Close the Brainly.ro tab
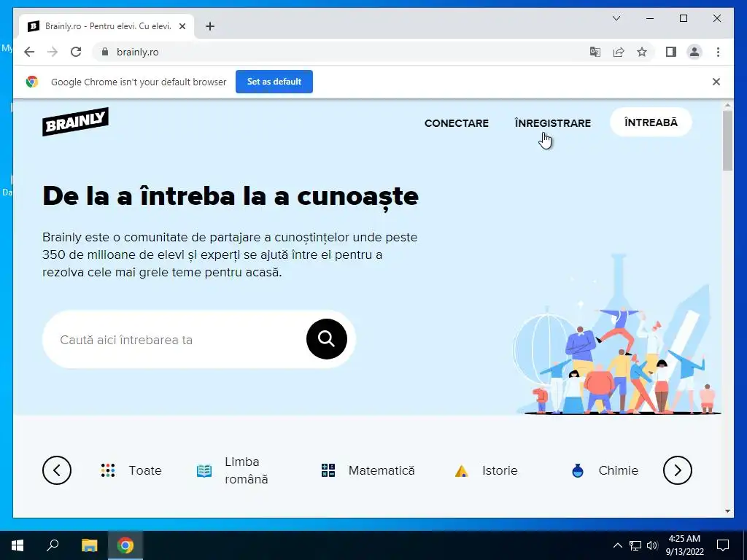Image resolution: width=747 pixels, height=560 pixels. click(x=182, y=26)
